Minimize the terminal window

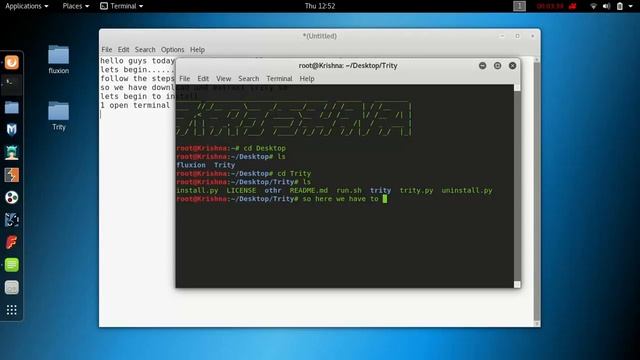coord(482,66)
